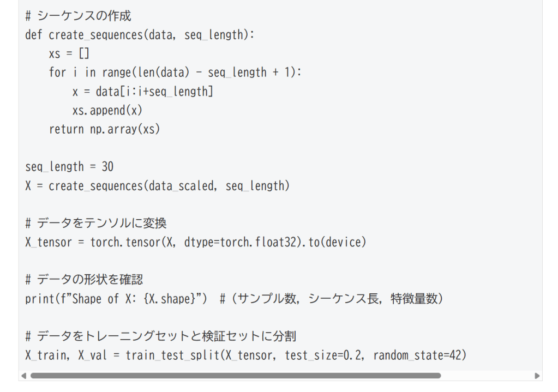558x392 pixels.
Task: Click the "xs.append(x)" line
Action: pyautogui.click(x=107, y=110)
